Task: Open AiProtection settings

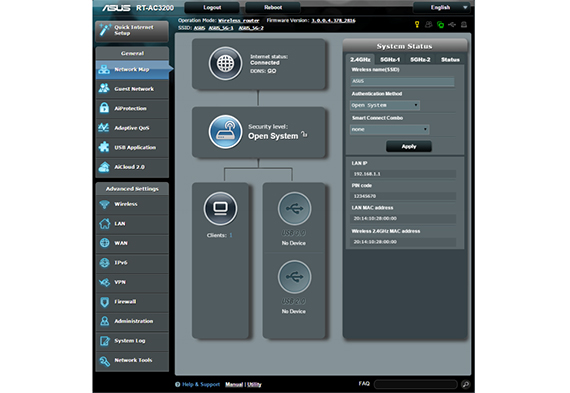Action: pos(132,108)
